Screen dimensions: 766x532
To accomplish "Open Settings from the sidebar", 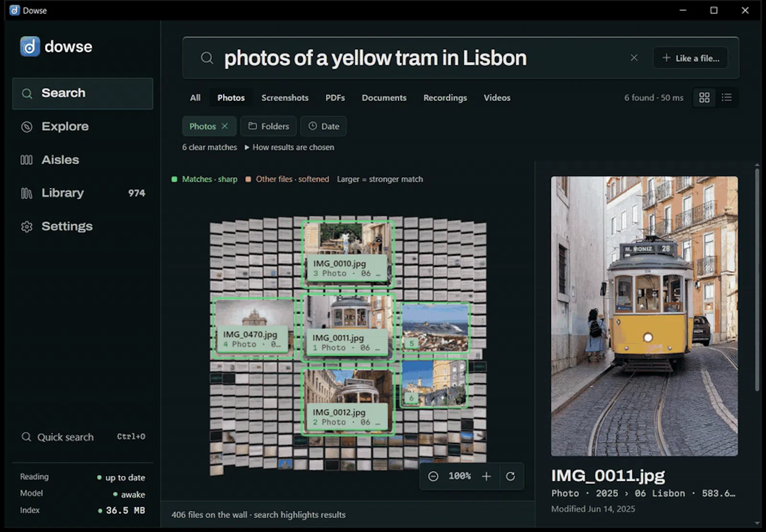I will [82, 226].
